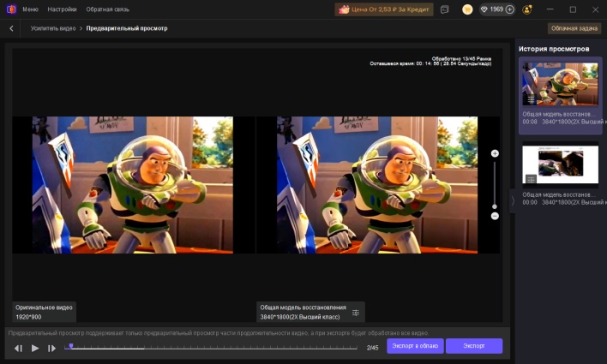The height and width of the screenshot is (364, 607).
Task: Zoom in preview with plus button
Action: (495, 153)
